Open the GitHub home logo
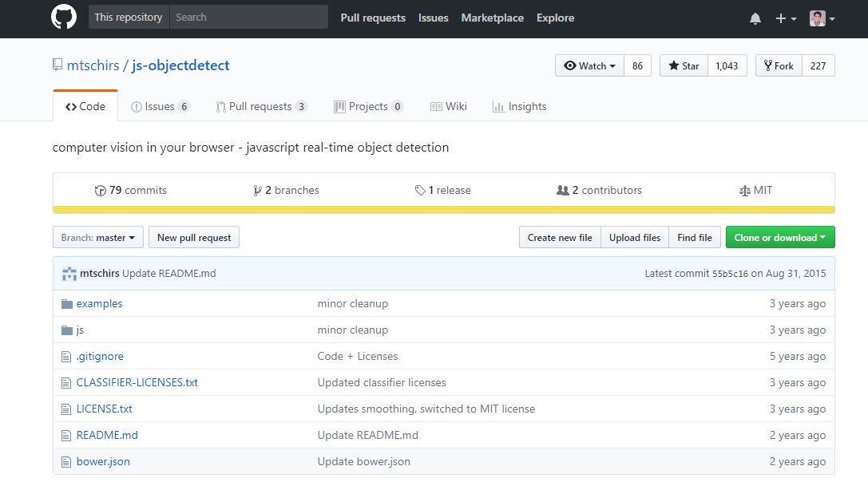 [64, 18]
